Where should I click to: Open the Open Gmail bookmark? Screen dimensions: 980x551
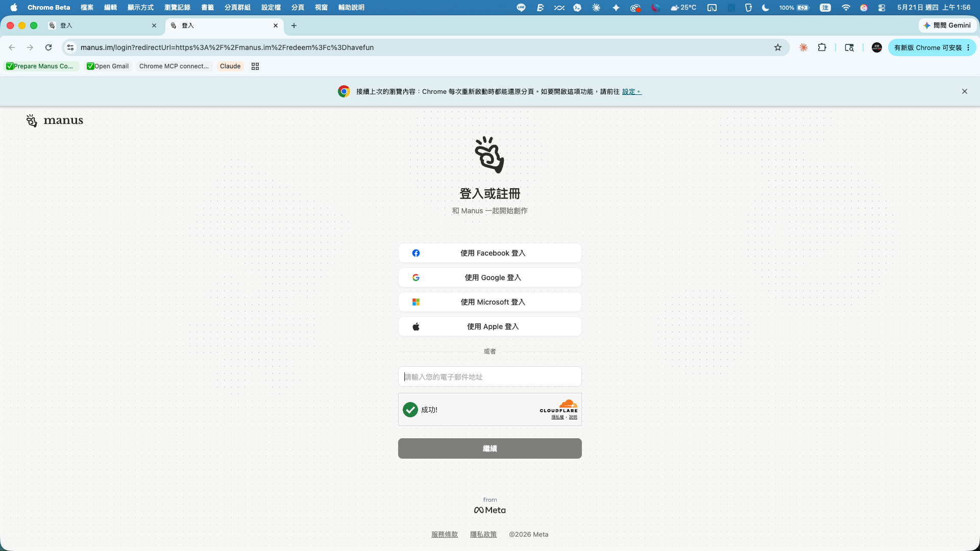(x=108, y=66)
